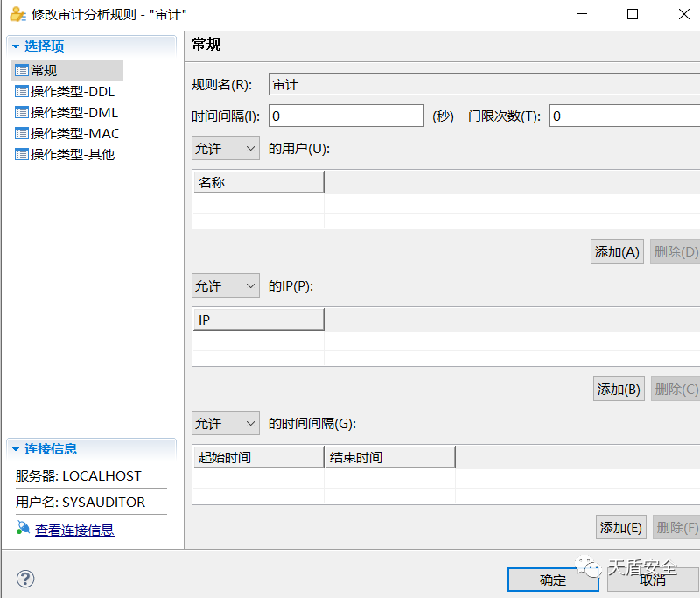The height and width of the screenshot is (598, 700).
Task: Open the 允许 dropdown for time interval
Action: point(226,424)
